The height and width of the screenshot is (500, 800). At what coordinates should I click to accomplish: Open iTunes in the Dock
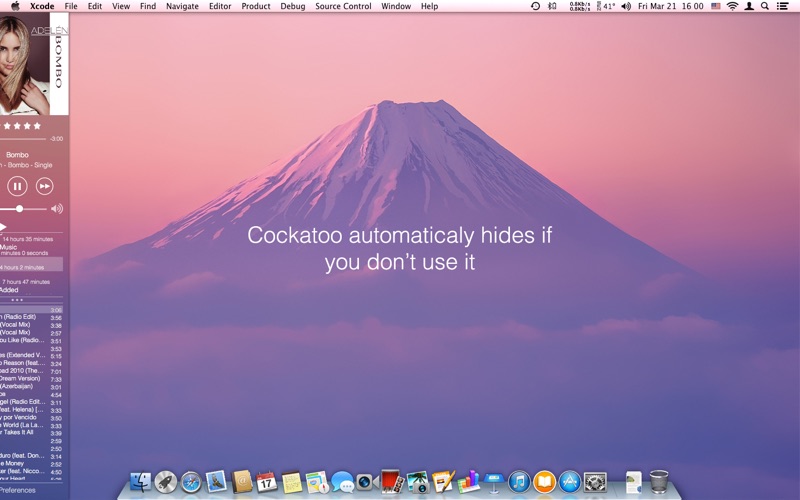(x=519, y=481)
